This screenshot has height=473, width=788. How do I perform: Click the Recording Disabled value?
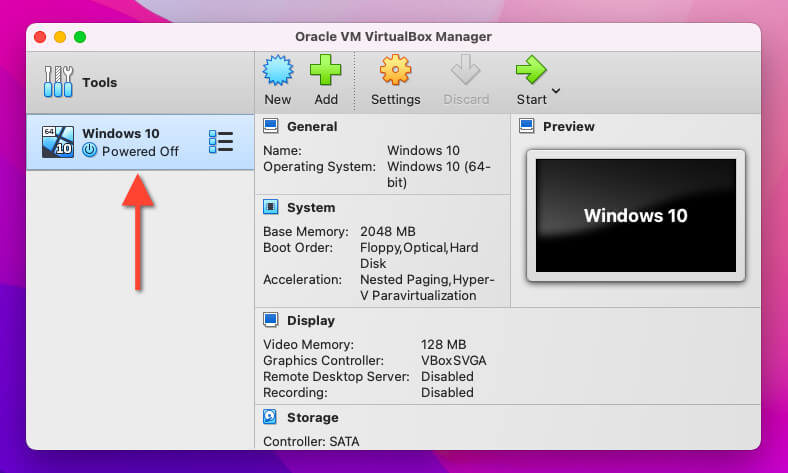[x=447, y=393]
